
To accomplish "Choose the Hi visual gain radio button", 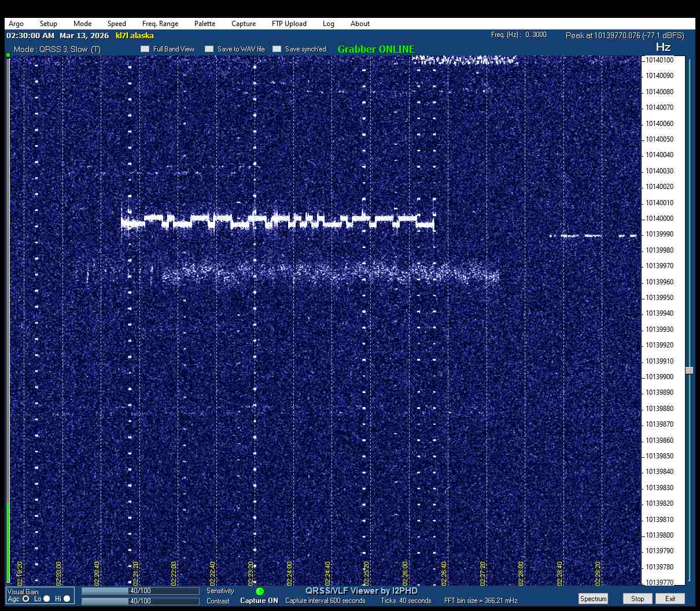I will (67, 599).
